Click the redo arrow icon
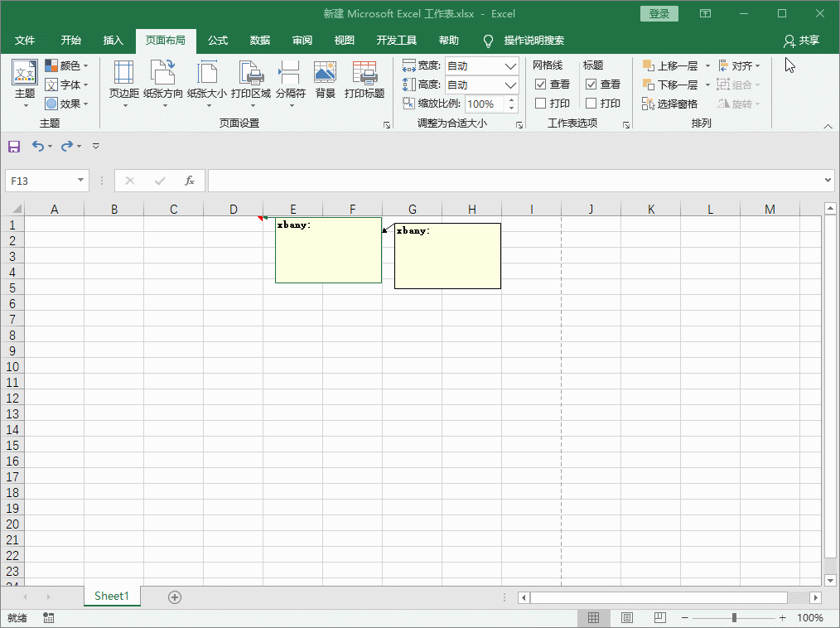 [66, 146]
